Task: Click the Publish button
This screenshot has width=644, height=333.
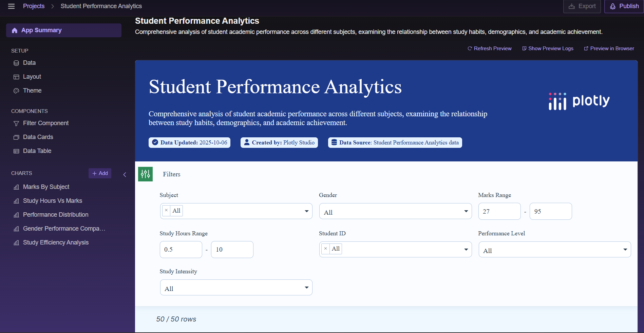Action: click(624, 6)
